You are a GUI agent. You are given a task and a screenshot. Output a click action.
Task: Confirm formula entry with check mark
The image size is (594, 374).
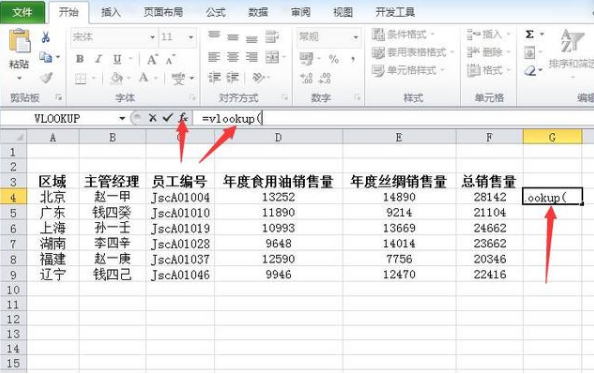(167, 118)
